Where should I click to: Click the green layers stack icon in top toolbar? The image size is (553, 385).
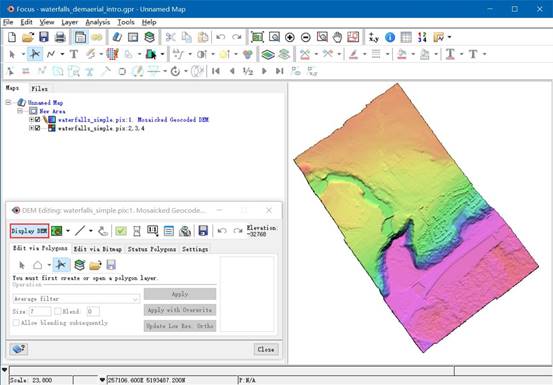point(150,37)
